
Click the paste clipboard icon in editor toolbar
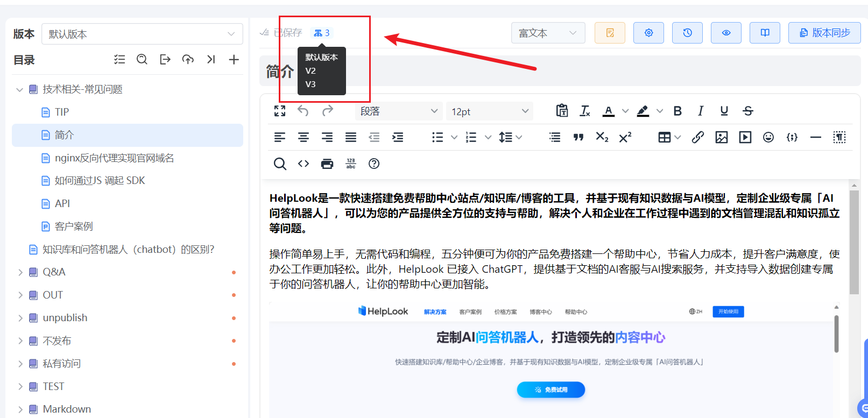pos(562,111)
